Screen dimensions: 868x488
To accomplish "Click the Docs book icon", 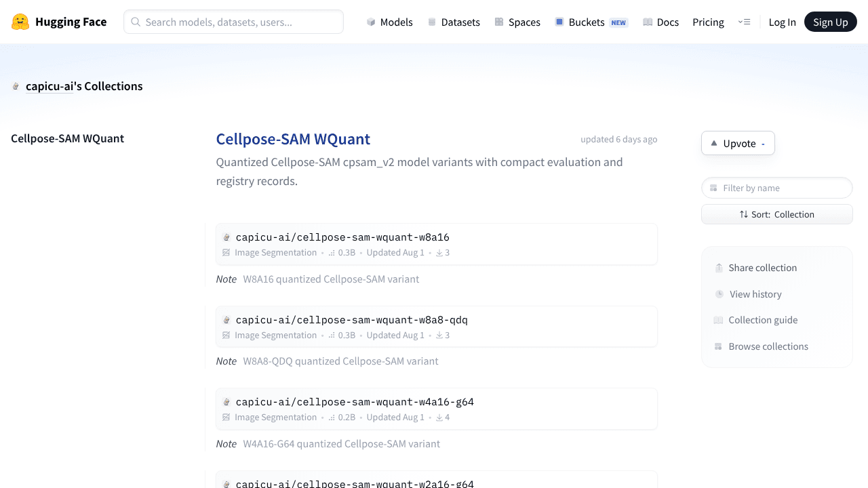I will coord(648,22).
